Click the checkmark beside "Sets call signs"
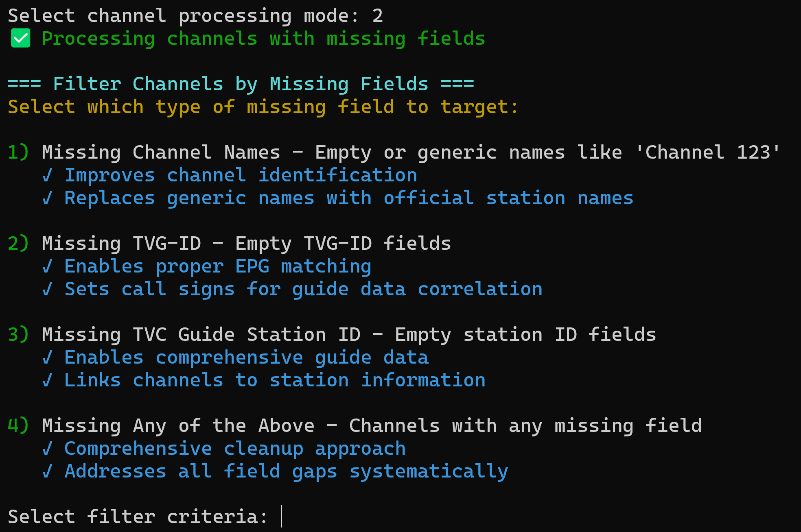Image resolution: width=801 pixels, height=532 pixels. (47, 289)
